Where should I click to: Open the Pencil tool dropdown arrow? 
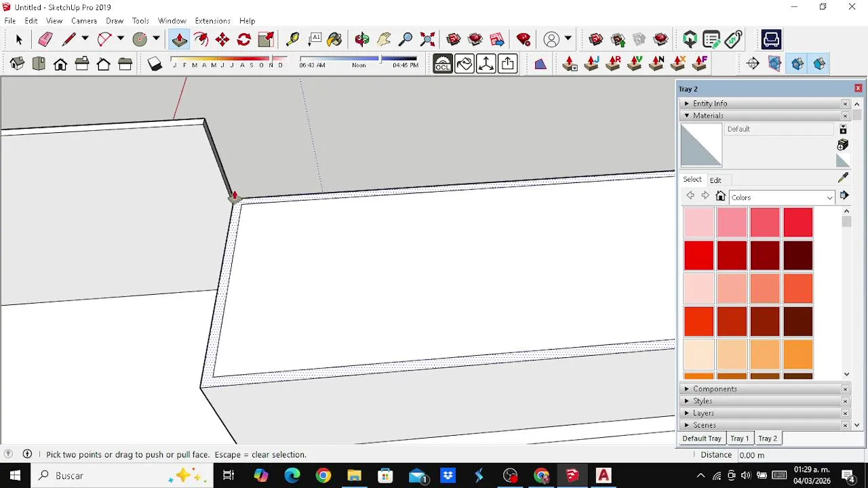coord(85,39)
